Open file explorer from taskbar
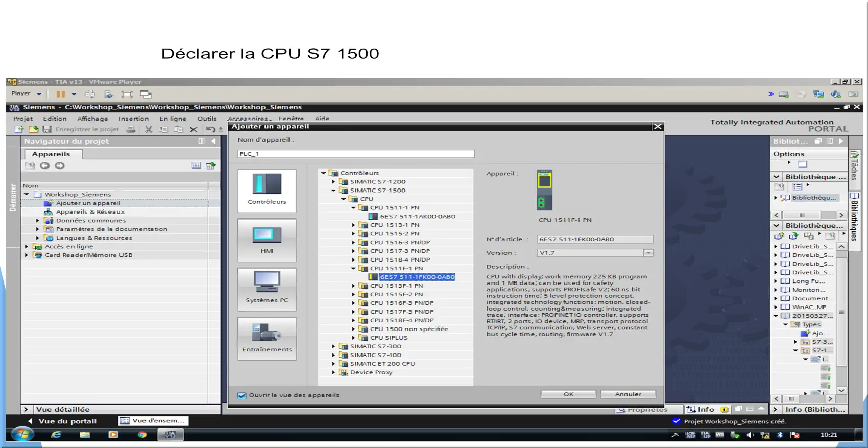Image resolution: width=868 pixels, height=448 pixels. 85,435
